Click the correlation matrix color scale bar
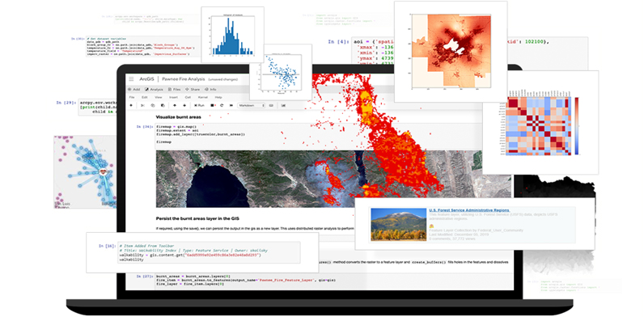 click(x=577, y=126)
